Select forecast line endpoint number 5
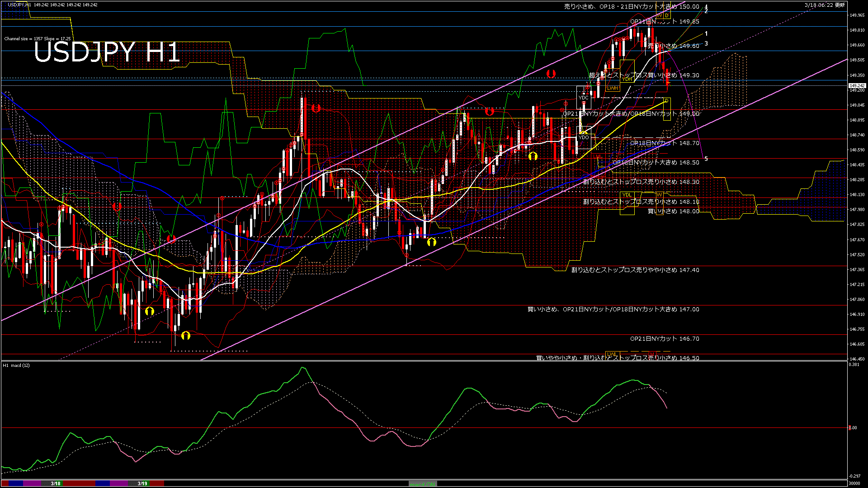Screen dimensions: 868x488 coord(706,159)
